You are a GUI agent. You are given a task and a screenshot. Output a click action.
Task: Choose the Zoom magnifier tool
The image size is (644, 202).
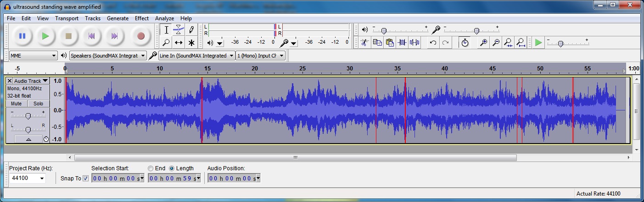pos(166,42)
